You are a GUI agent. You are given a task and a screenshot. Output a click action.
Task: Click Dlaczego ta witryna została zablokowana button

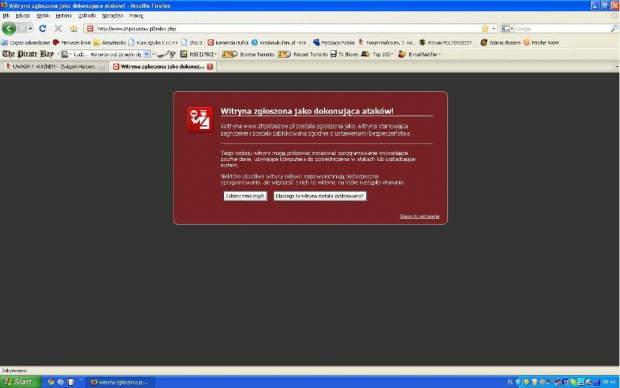coord(319,196)
